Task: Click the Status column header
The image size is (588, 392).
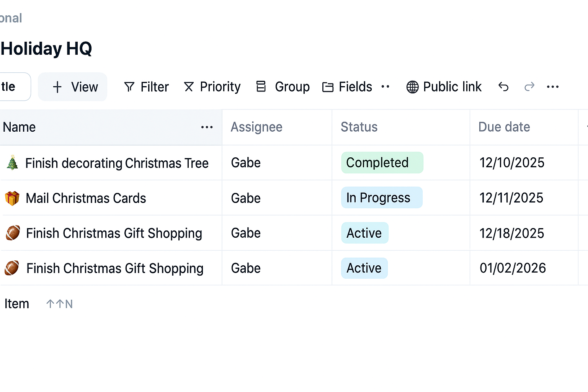Action: point(359,127)
